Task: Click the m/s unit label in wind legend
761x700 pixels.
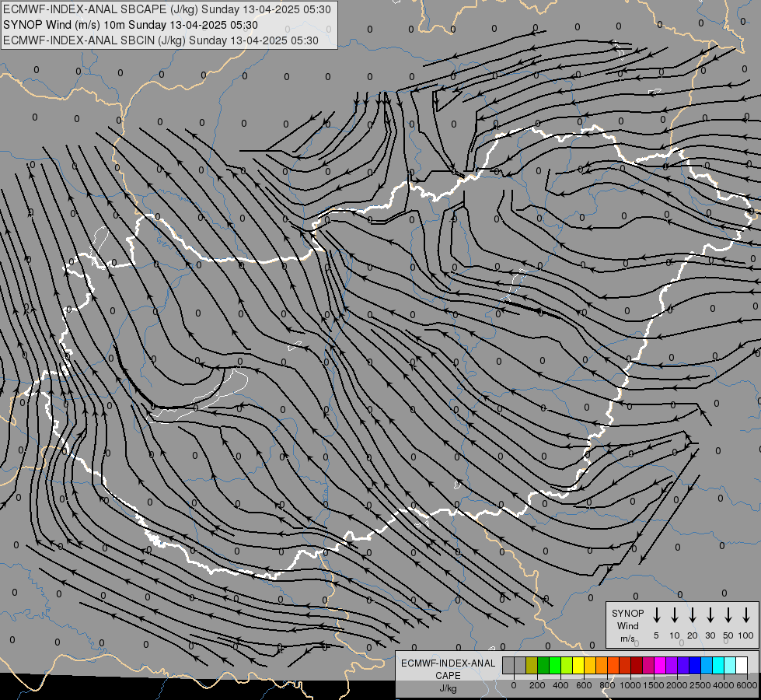Action: click(x=627, y=639)
